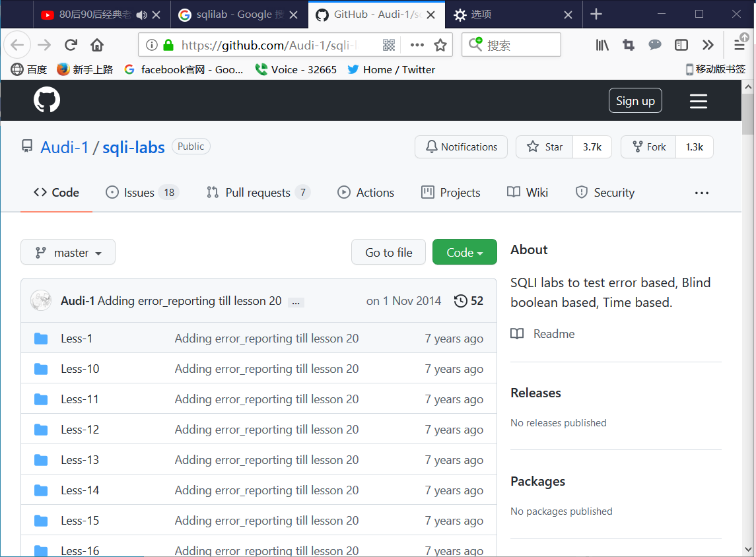Viewport: 756px width, 557px height.
Task: View the 3.7k stargazers count
Action: pos(592,147)
